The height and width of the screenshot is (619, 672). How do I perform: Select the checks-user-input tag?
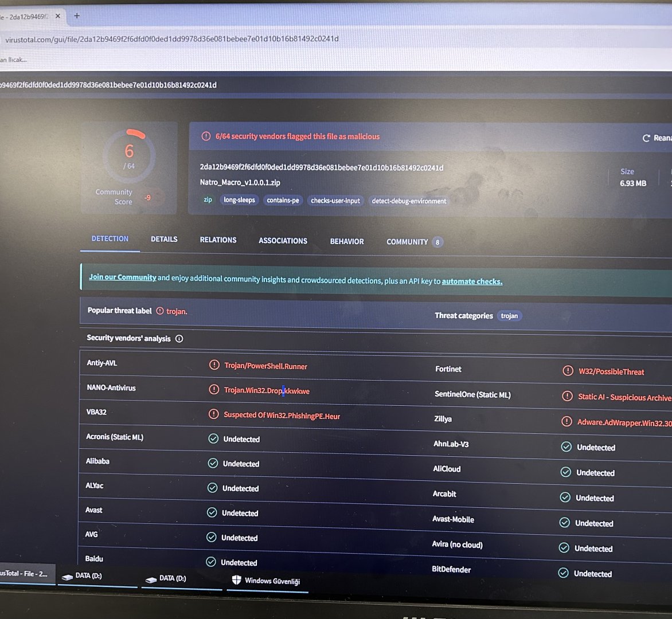335,201
